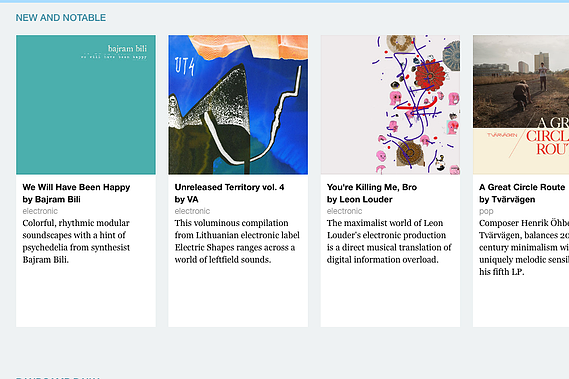The height and width of the screenshot is (379, 569).
Task: Click the Unreleased Territory vol. 4 title
Action: click(229, 187)
